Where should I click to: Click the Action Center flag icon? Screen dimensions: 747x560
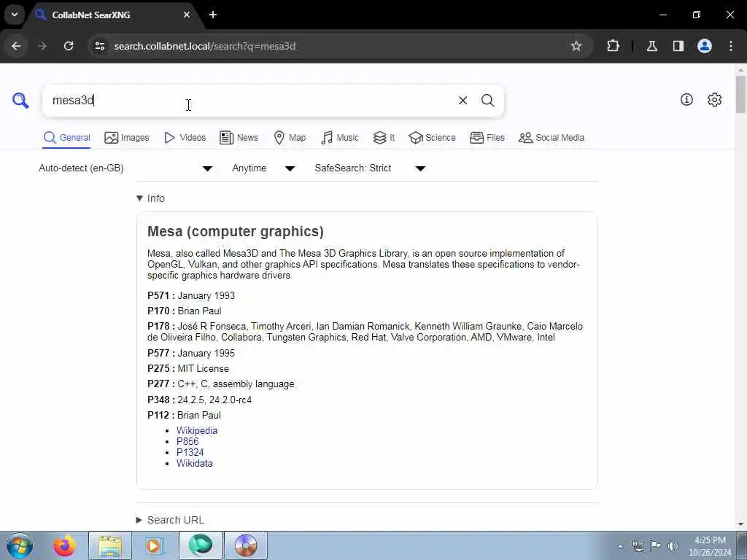pyautogui.click(x=656, y=546)
